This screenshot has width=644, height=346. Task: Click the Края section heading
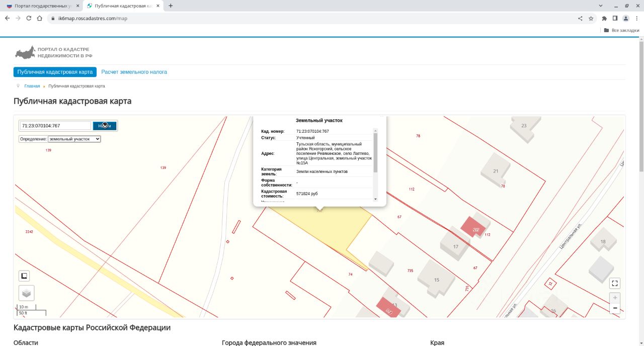[x=437, y=342]
